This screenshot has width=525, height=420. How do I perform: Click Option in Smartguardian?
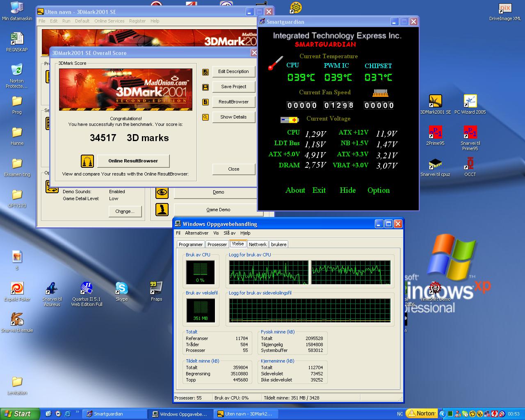tap(379, 190)
